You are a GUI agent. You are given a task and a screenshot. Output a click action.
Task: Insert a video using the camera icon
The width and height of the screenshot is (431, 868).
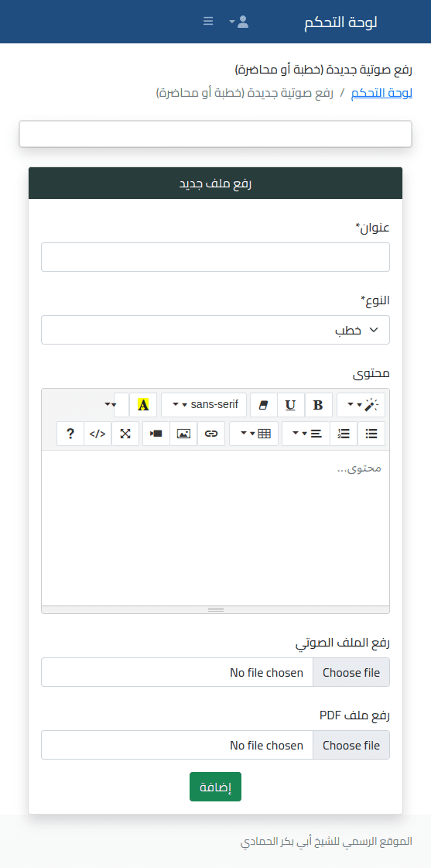156,434
